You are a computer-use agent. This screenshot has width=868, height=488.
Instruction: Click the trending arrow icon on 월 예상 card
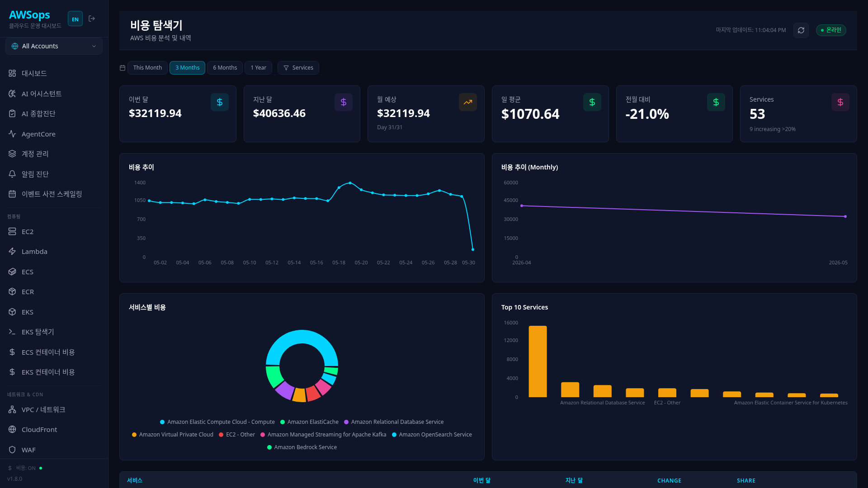(x=468, y=102)
